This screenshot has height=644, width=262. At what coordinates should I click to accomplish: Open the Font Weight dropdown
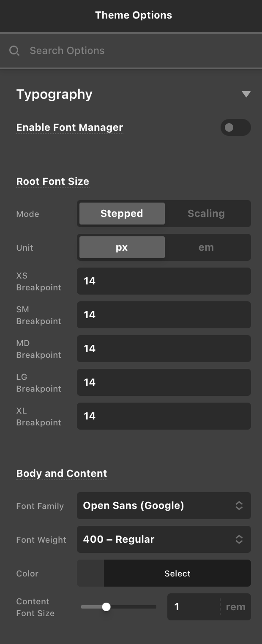pos(164,539)
